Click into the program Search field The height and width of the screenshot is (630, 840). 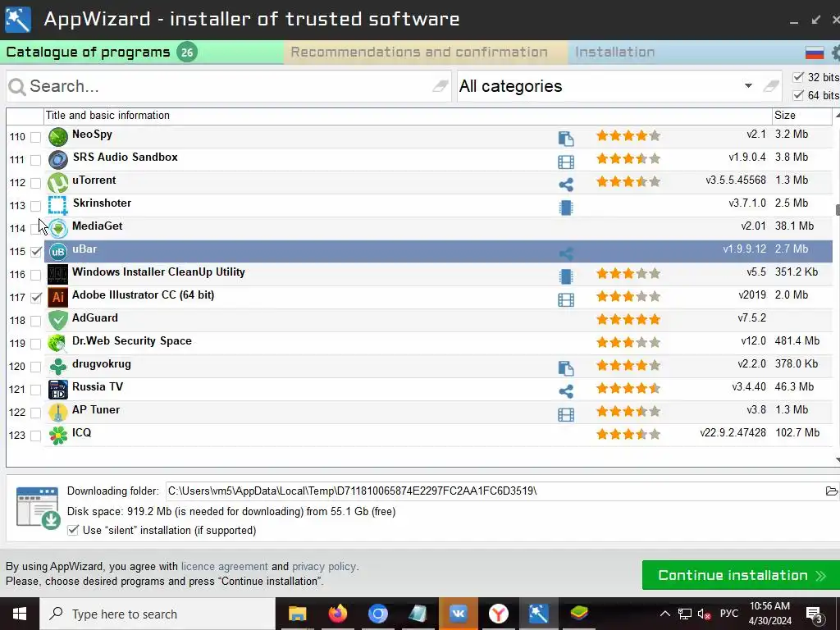point(229,85)
